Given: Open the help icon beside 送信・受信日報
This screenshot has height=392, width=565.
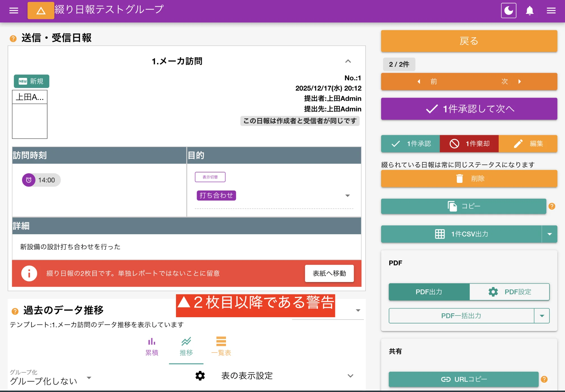Looking at the screenshot, I should click(12, 38).
